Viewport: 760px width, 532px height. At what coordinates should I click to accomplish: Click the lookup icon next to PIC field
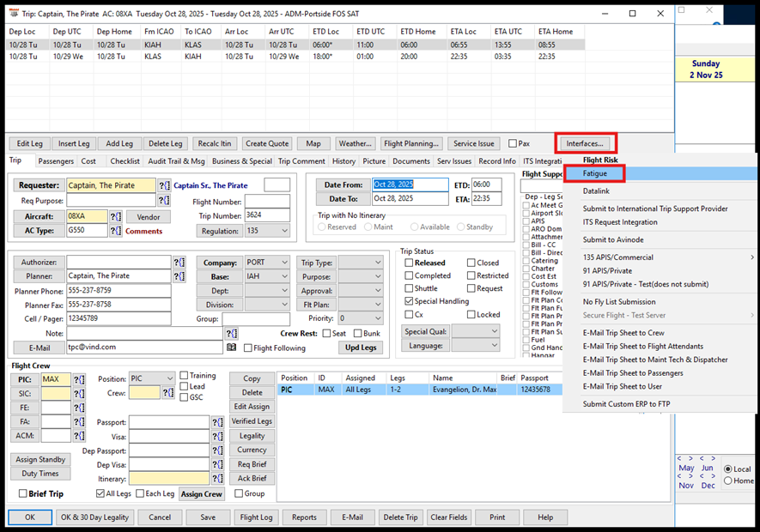[79, 379]
